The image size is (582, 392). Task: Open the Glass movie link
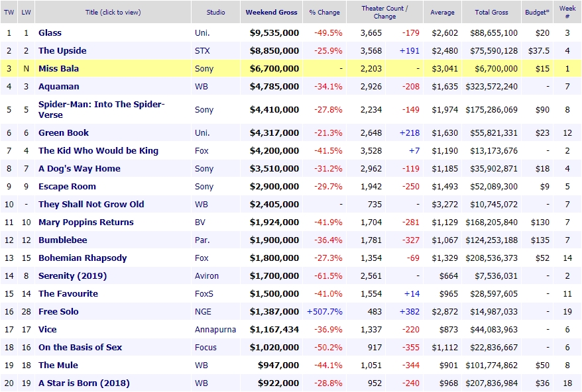click(x=50, y=32)
